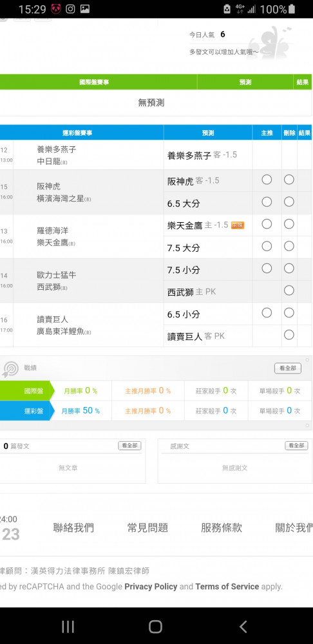Open 看全部 in the 戰績 section
Screen dimensions: 313x644
click(x=287, y=368)
